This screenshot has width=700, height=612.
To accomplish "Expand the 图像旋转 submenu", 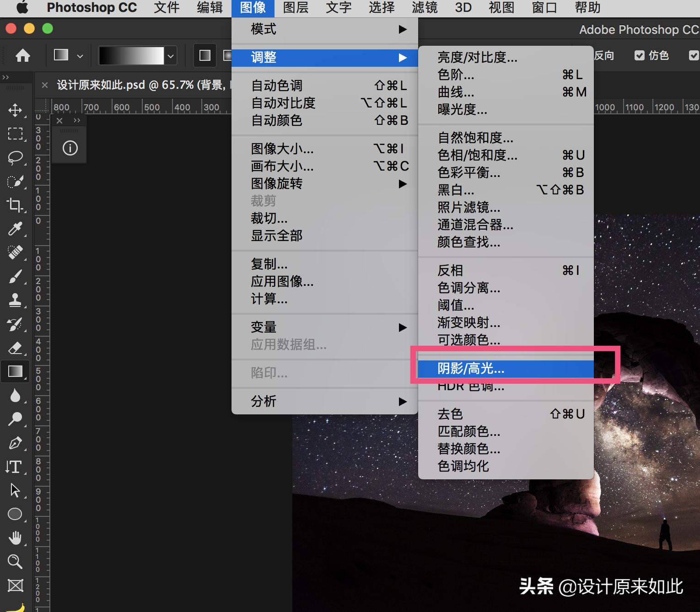I will click(276, 183).
